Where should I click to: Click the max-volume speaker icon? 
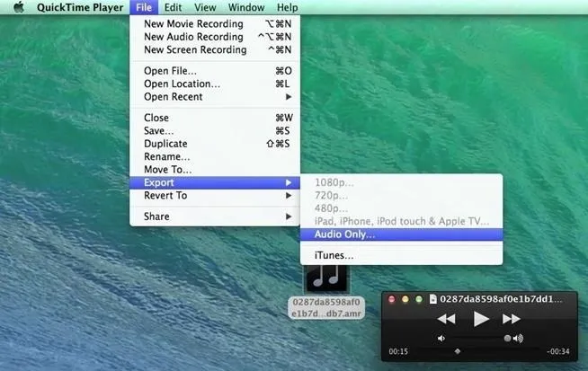(519, 339)
